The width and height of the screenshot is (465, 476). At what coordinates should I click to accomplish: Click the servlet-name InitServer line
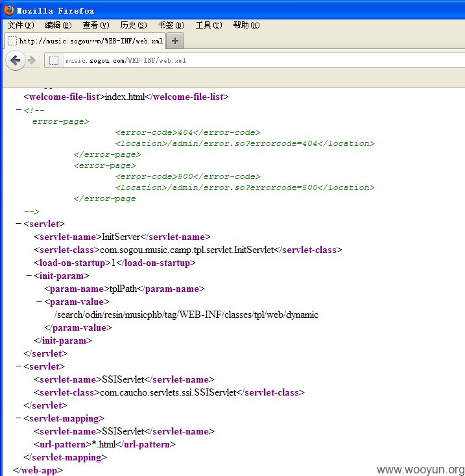click(122, 237)
